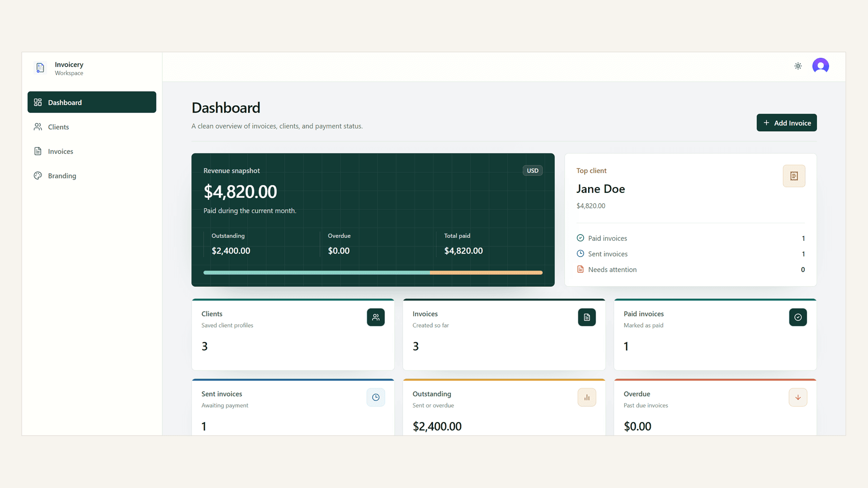The height and width of the screenshot is (488, 868).
Task: Open the user profile avatar
Action: 821,66
